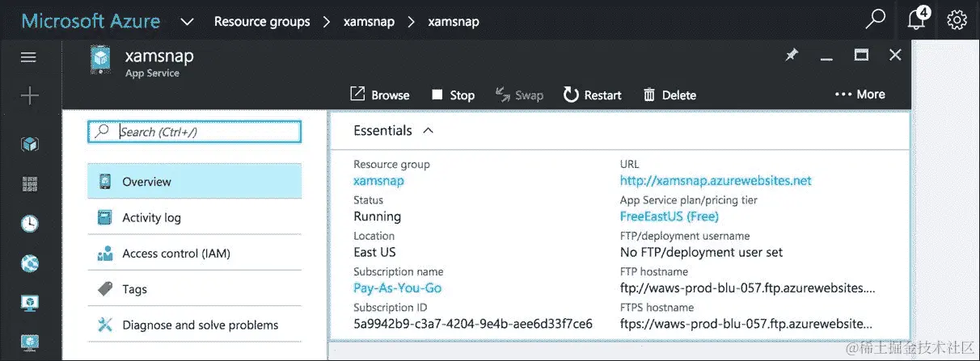Open the settings gear icon
980x361 pixels.
(x=957, y=20)
